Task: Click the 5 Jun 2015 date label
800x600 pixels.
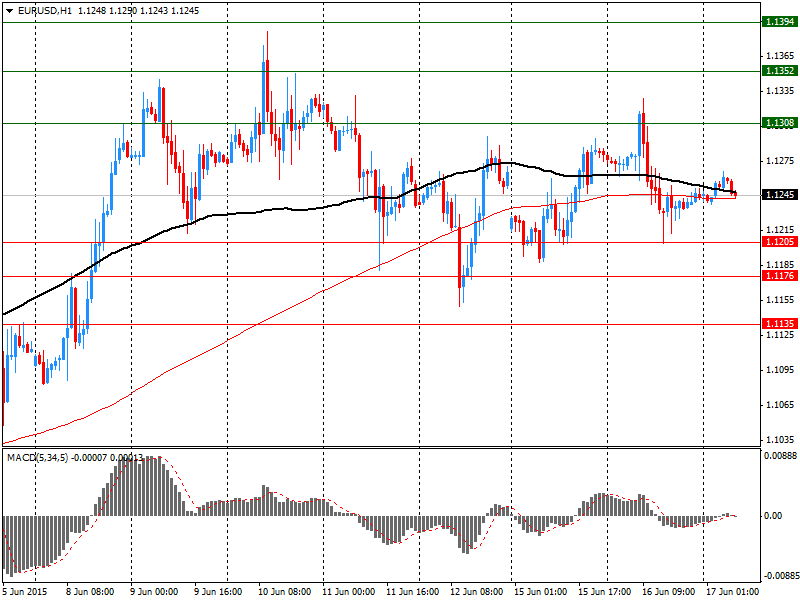Action: coord(25,592)
